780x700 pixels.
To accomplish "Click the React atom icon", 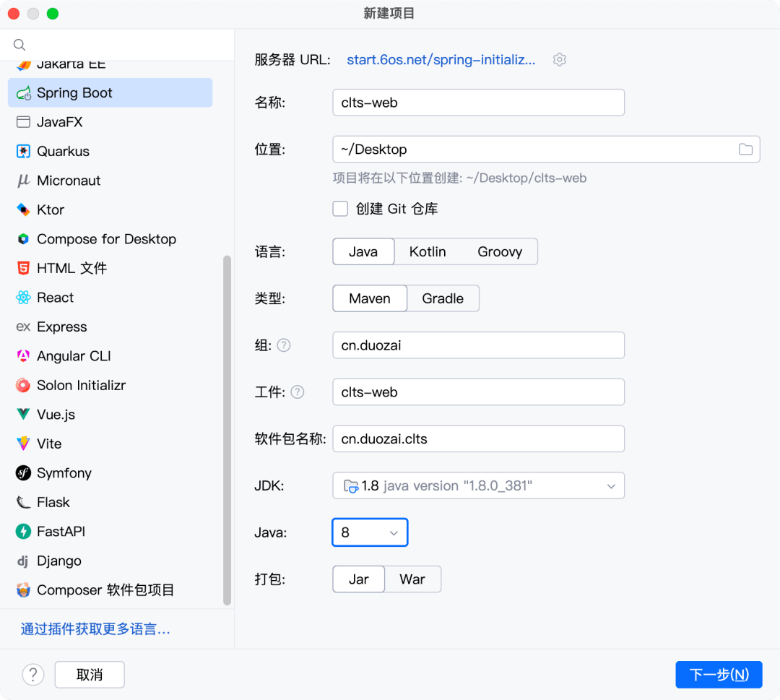I will pyautogui.click(x=23, y=298).
